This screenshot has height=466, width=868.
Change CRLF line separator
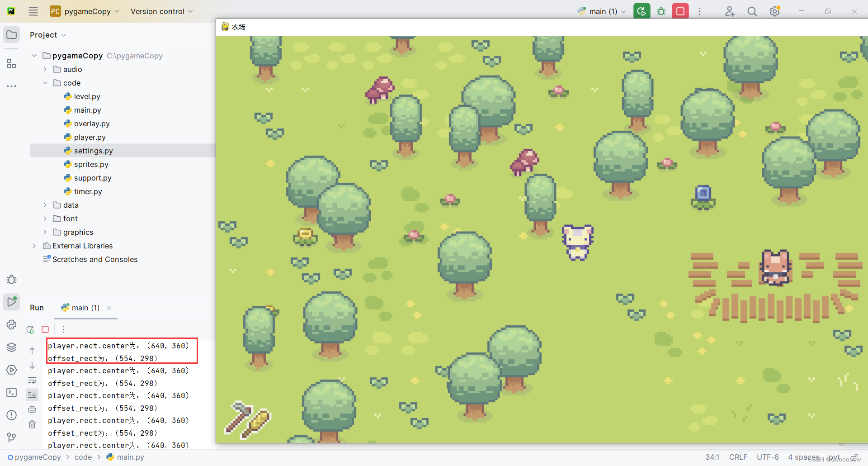pyautogui.click(x=738, y=457)
